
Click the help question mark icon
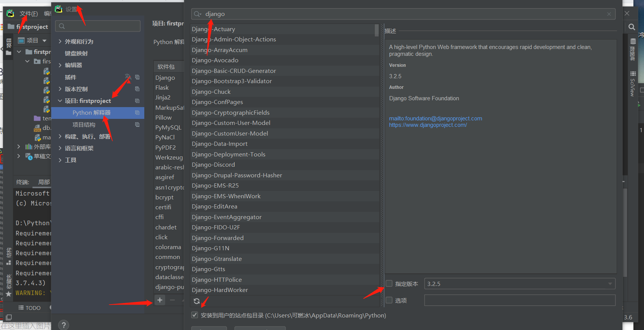click(64, 325)
